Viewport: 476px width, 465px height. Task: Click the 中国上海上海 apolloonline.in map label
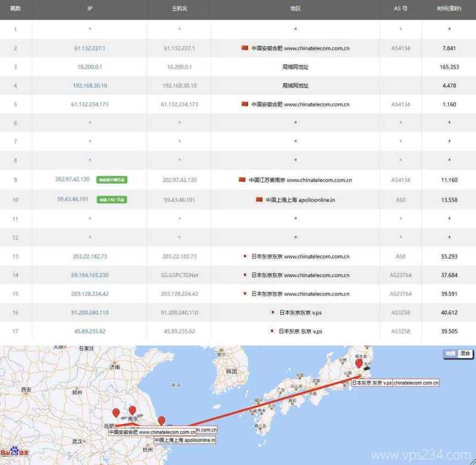pos(183,440)
